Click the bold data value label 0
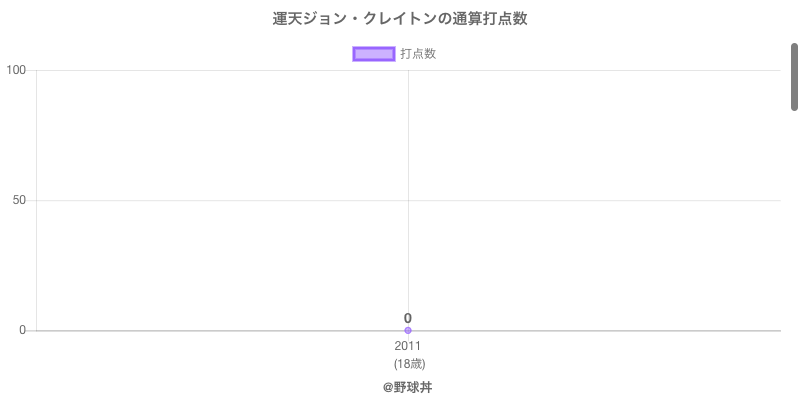Viewport: 800px width, 400px height. point(408,318)
